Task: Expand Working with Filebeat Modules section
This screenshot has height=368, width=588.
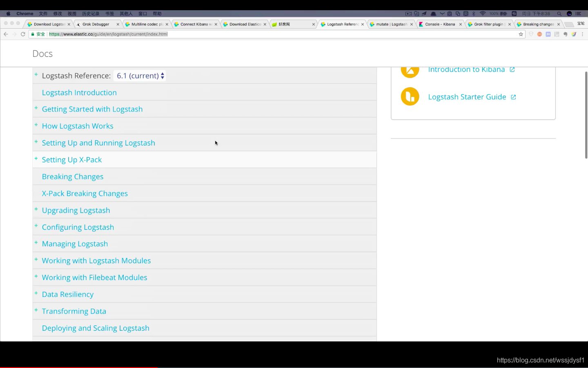Action: coord(36,276)
